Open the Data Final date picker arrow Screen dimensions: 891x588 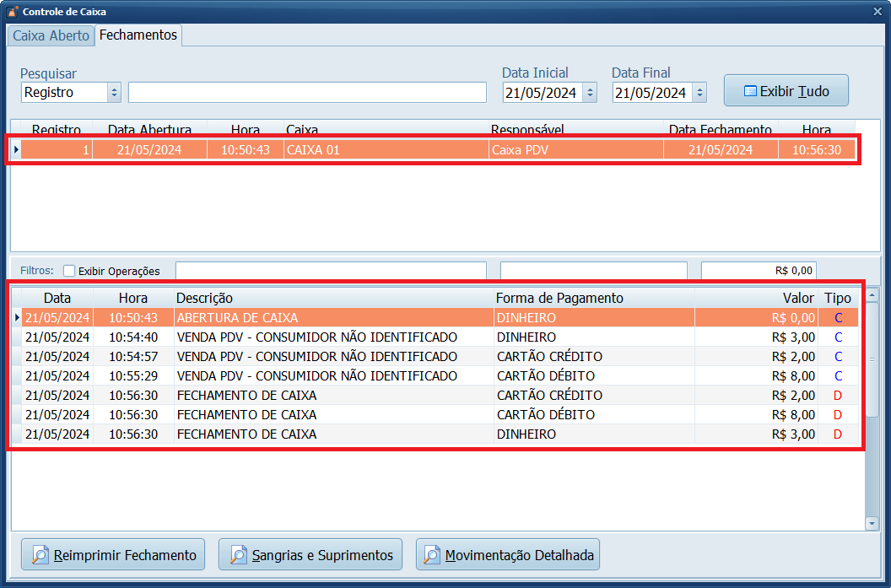699,93
